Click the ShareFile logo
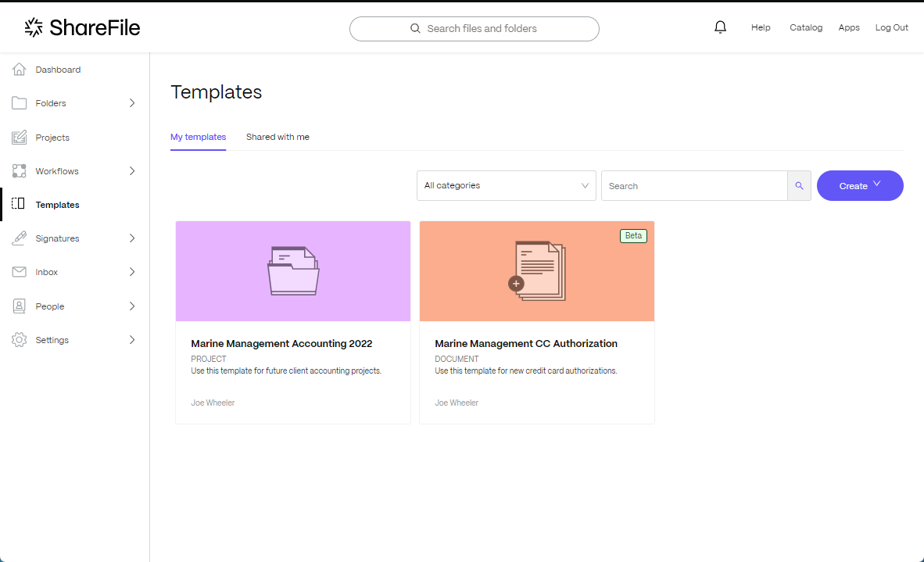Image resolution: width=924 pixels, height=562 pixels. 82,27
